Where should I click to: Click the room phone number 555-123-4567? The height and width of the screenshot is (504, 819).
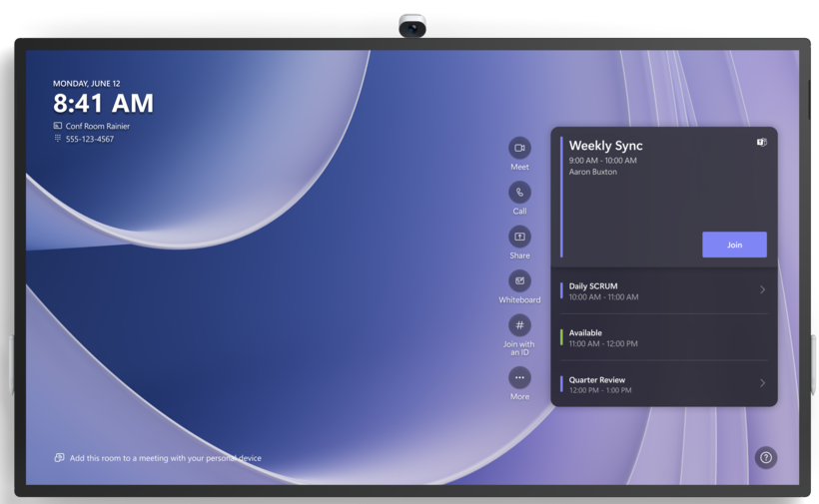pyautogui.click(x=90, y=139)
